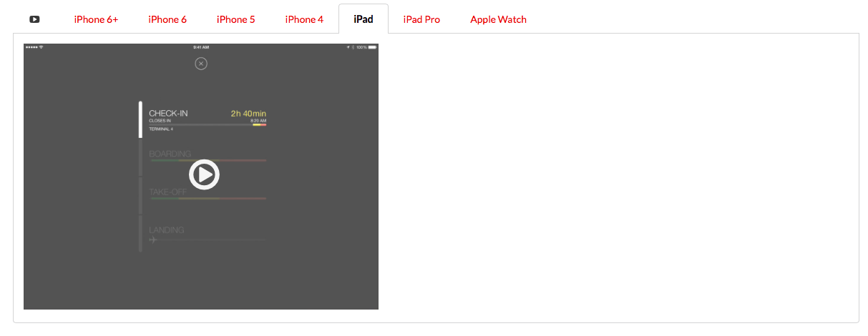This screenshot has height=336, width=868.
Task: Click the white vertical bar beside Check-in
Action: click(140, 119)
